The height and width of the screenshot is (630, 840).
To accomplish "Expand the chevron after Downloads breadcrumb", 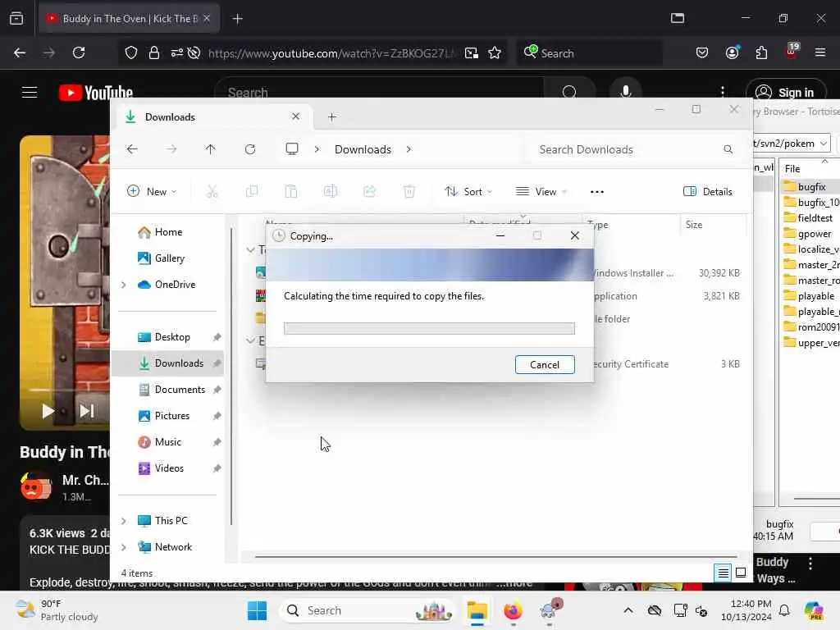I will coord(409,149).
